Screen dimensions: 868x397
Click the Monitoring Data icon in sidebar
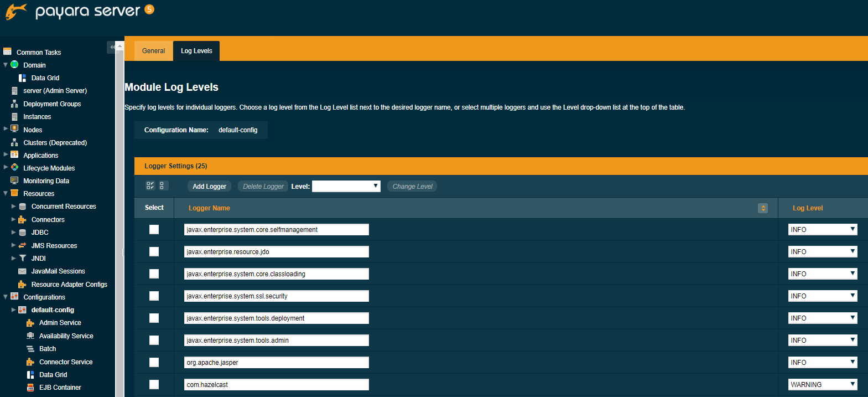(14, 181)
